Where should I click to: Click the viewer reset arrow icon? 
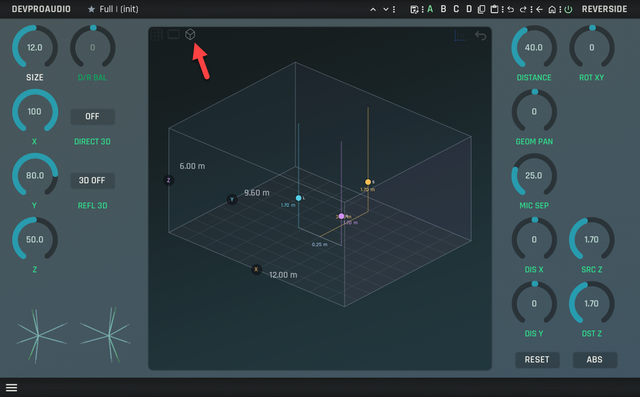click(x=480, y=36)
